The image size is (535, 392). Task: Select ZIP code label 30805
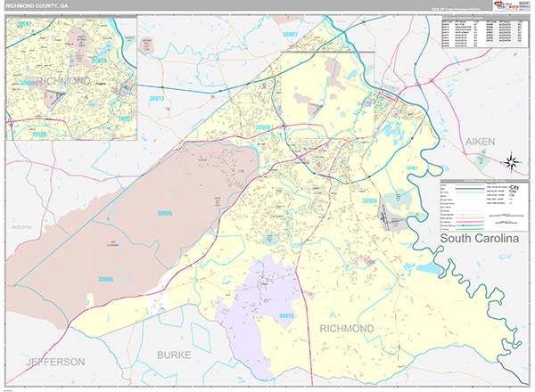[106, 279]
